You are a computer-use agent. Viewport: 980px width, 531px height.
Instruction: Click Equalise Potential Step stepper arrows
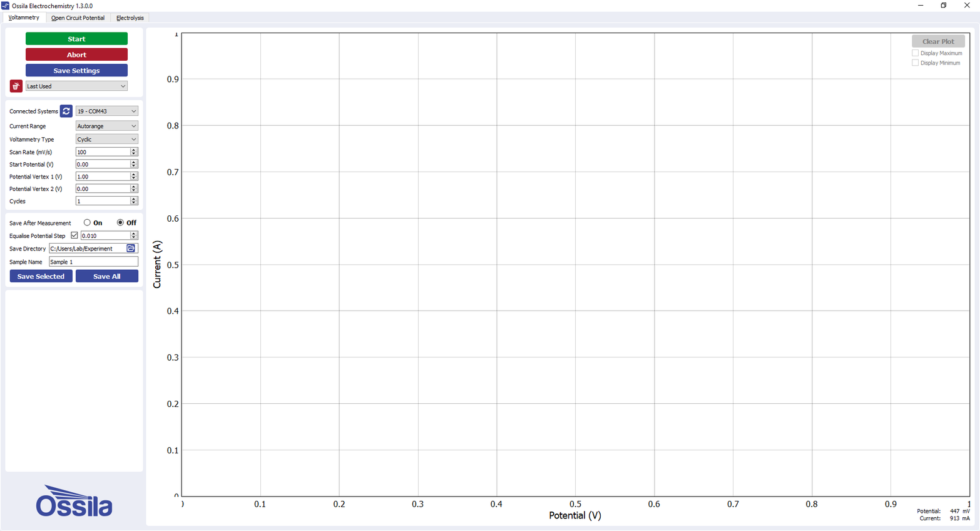[133, 236]
